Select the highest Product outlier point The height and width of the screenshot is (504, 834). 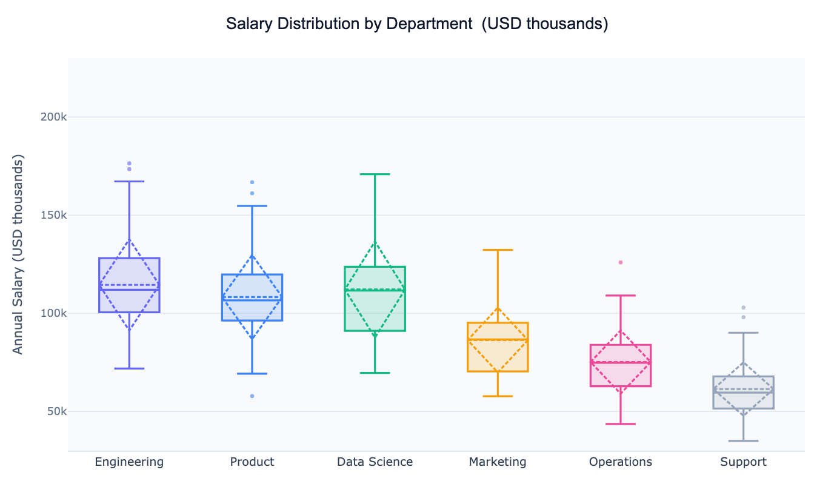(252, 182)
